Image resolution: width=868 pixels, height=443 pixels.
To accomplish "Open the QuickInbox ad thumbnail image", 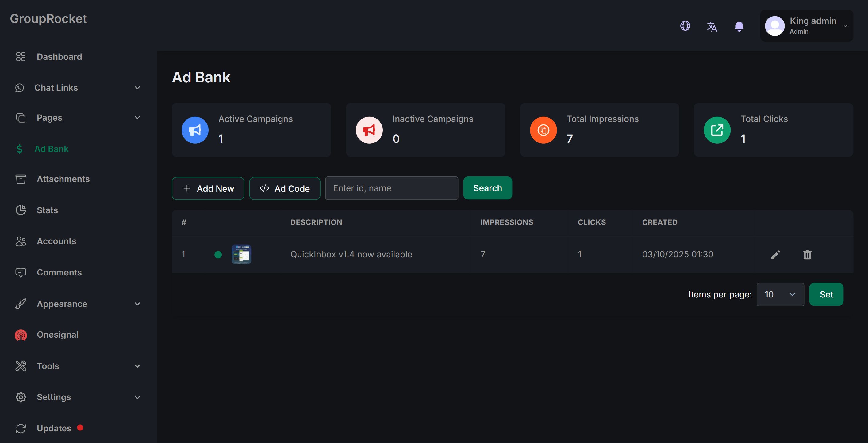I will (x=241, y=255).
